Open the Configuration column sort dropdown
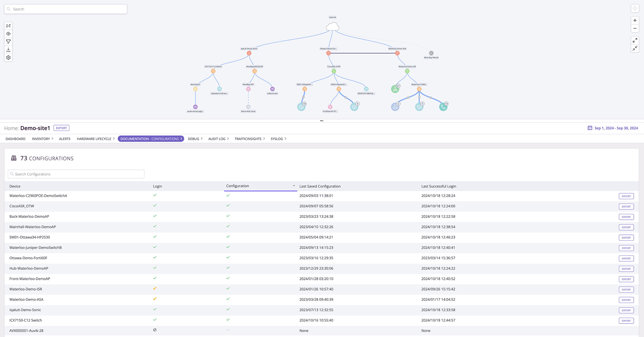Image resolution: width=644 pixels, height=337 pixels. 294,186
